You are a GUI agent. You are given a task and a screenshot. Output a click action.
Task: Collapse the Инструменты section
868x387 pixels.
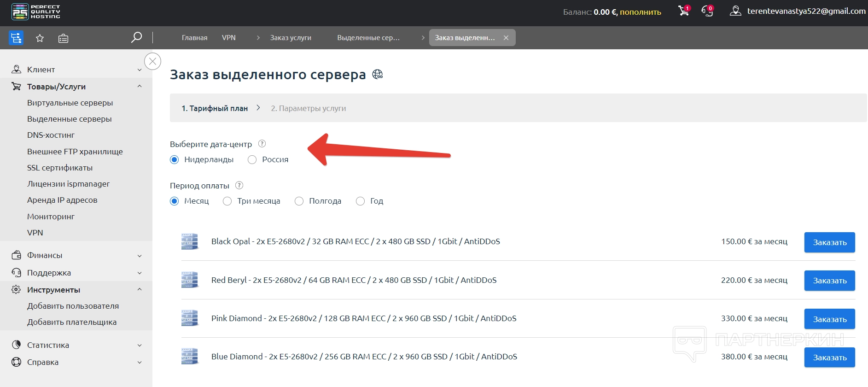pyautogui.click(x=140, y=290)
